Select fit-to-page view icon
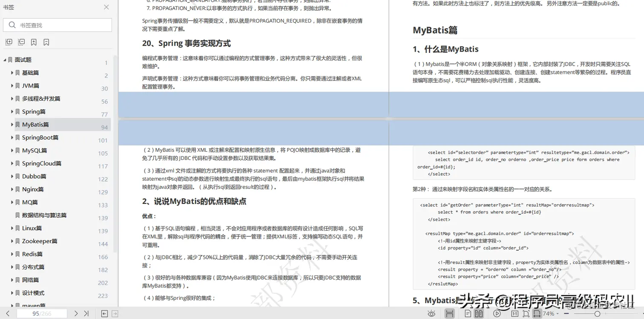Screen dimensions: 644x319 [x=525, y=313]
